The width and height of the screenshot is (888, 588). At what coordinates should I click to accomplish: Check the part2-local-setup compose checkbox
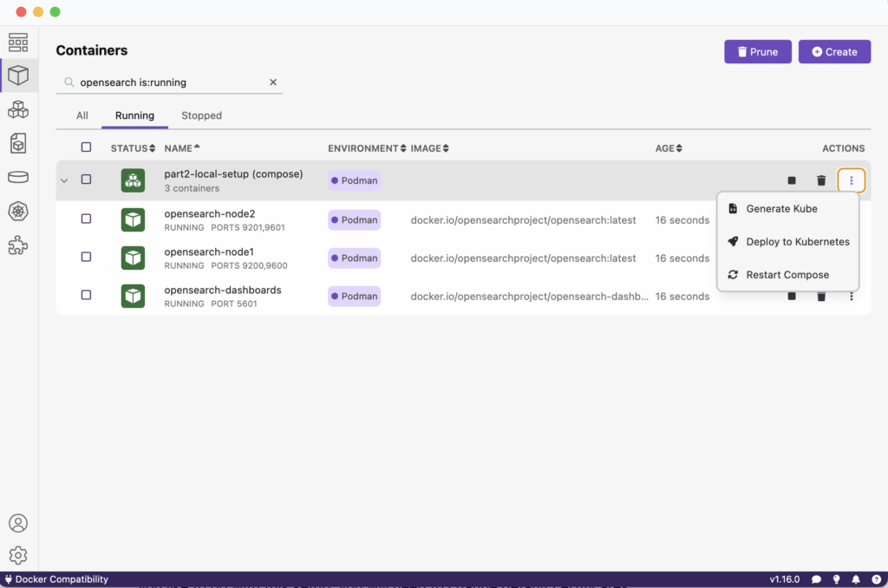click(86, 180)
